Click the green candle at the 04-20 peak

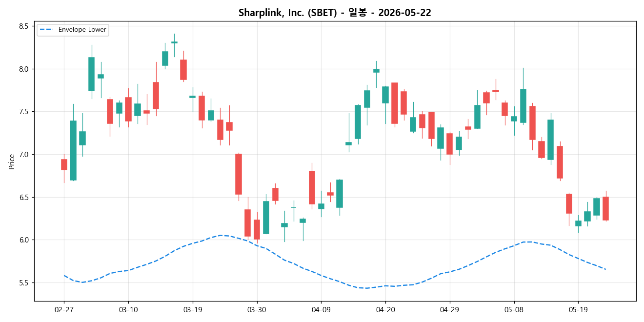coord(376,70)
